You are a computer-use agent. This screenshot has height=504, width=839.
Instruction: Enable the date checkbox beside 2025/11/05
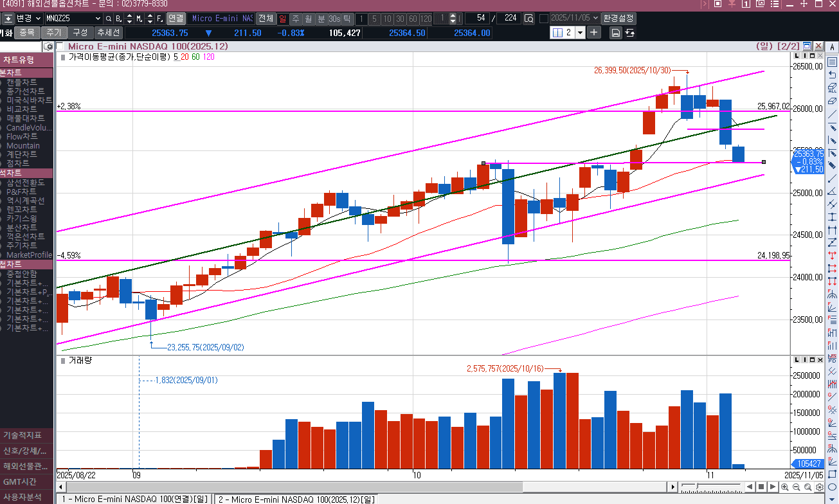[x=544, y=19]
